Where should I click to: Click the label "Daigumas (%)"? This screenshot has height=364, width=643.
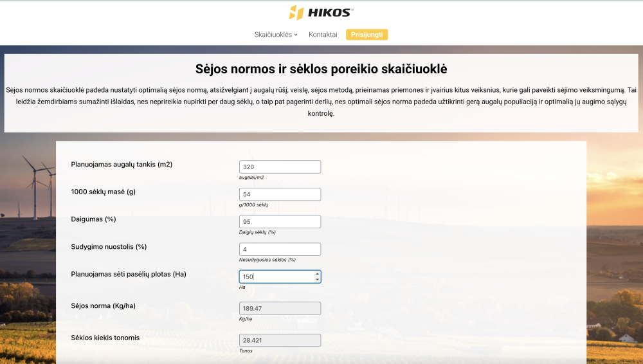[93, 219]
